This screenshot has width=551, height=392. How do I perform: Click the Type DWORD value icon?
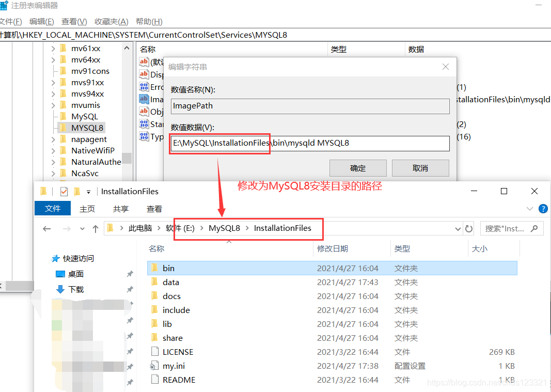(144, 136)
